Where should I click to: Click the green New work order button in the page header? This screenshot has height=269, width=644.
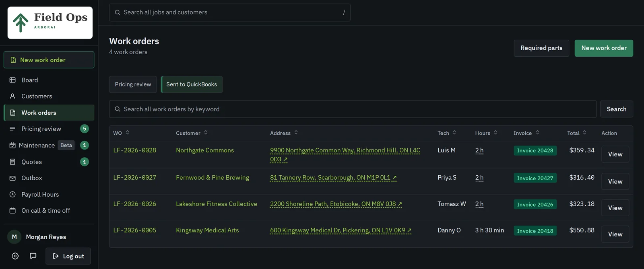pos(604,48)
